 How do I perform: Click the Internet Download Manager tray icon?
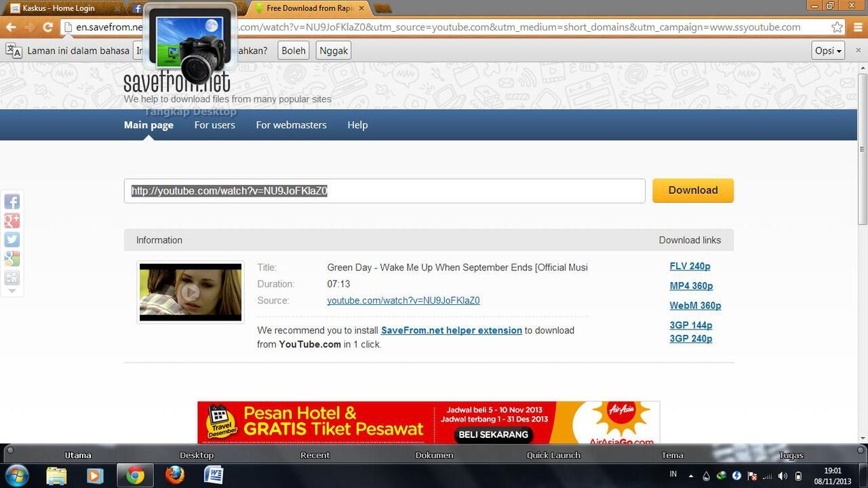tap(722, 476)
